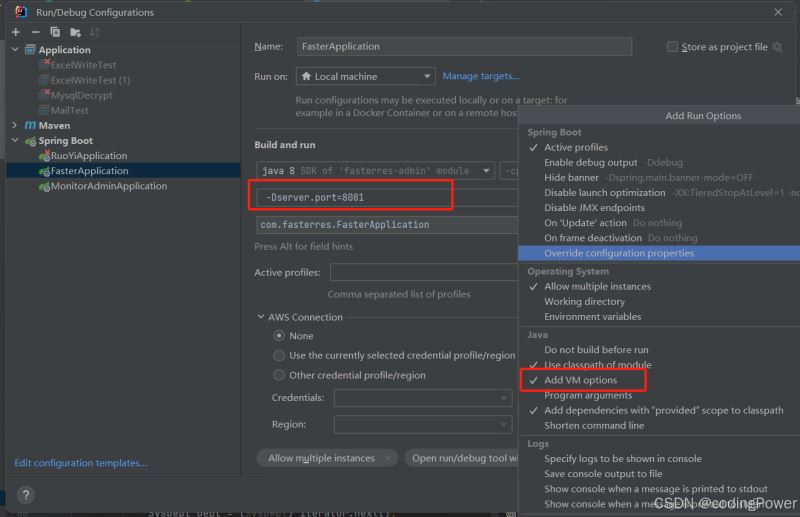Click the Name input field
Viewport: 800px width, 517px height.
point(464,46)
